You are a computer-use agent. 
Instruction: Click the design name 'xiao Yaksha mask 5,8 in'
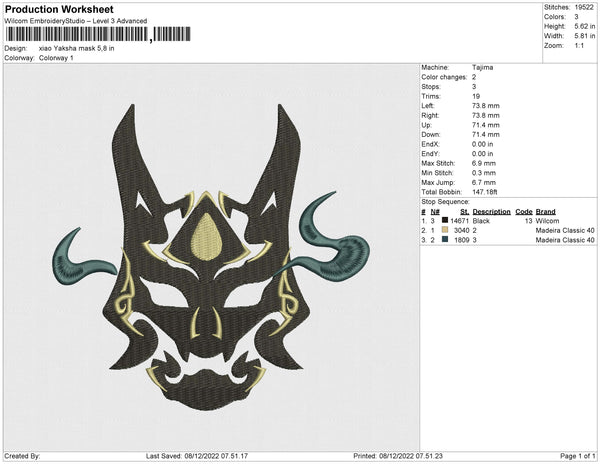pos(77,49)
